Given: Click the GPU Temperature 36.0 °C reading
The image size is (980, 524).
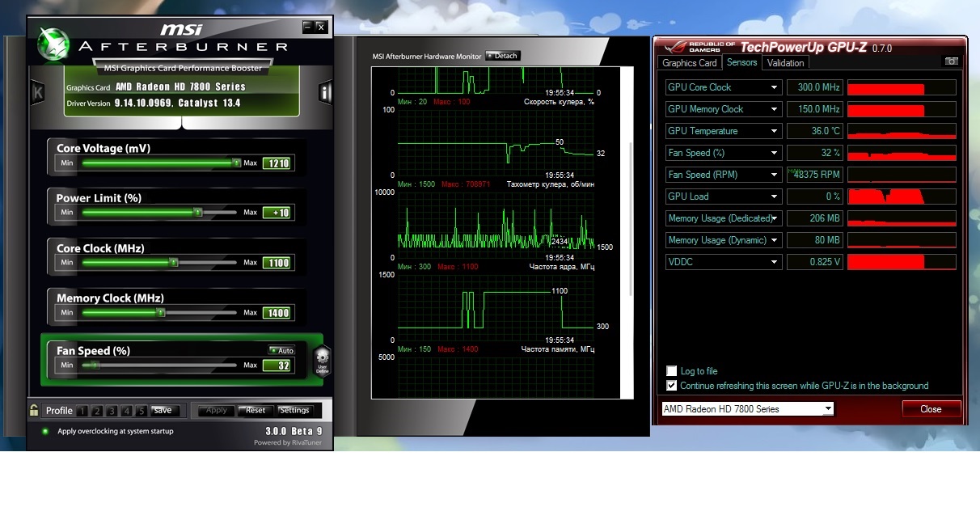Looking at the screenshot, I should [814, 131].
